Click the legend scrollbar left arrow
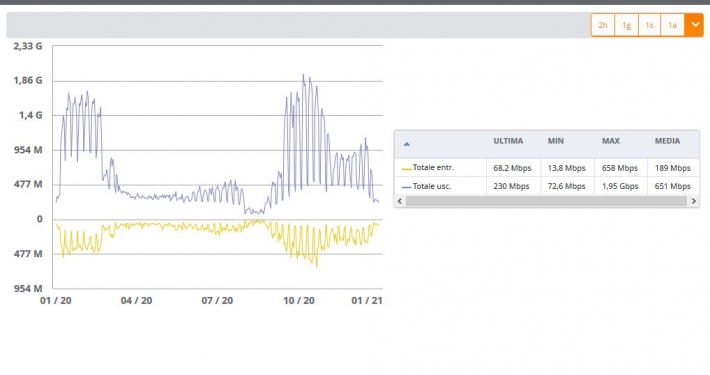Viewport: 710px width, 375px height. 400,201
